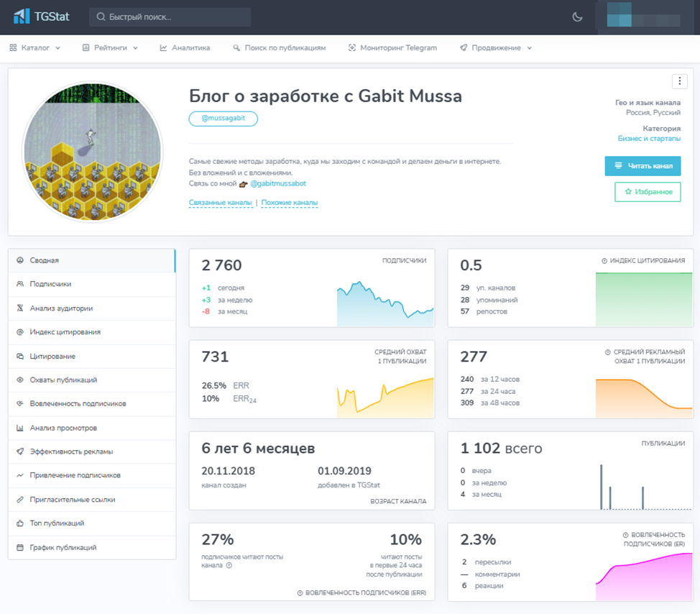The image size is (700, 614).
Task: Select the Сводная sidebar tab
Action: (91, 260)
